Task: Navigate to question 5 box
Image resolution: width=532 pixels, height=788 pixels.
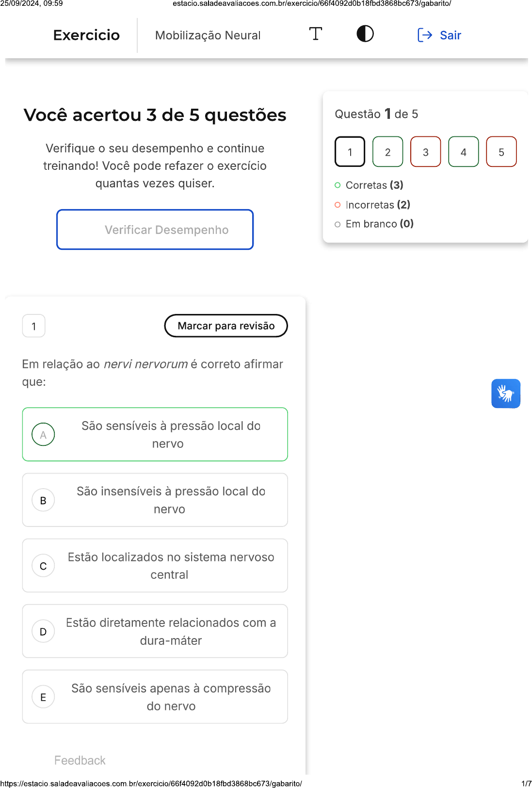Action: tap(501, 152)
